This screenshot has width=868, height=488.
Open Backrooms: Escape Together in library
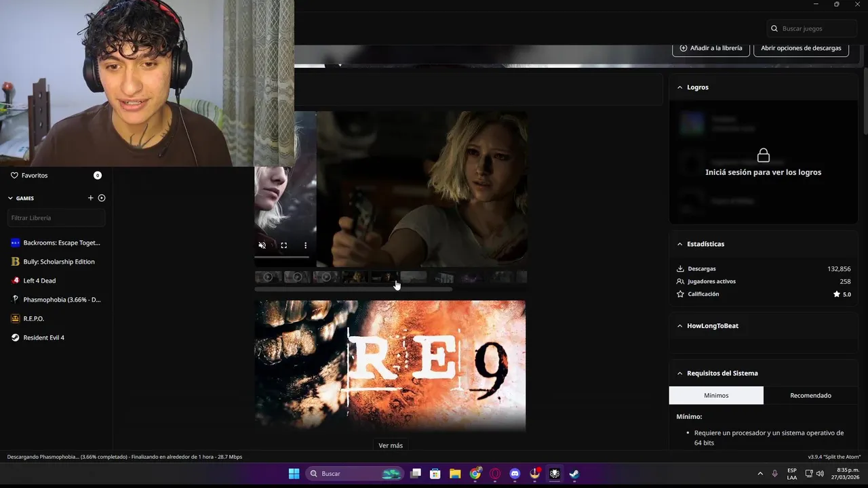click(56, 243)
